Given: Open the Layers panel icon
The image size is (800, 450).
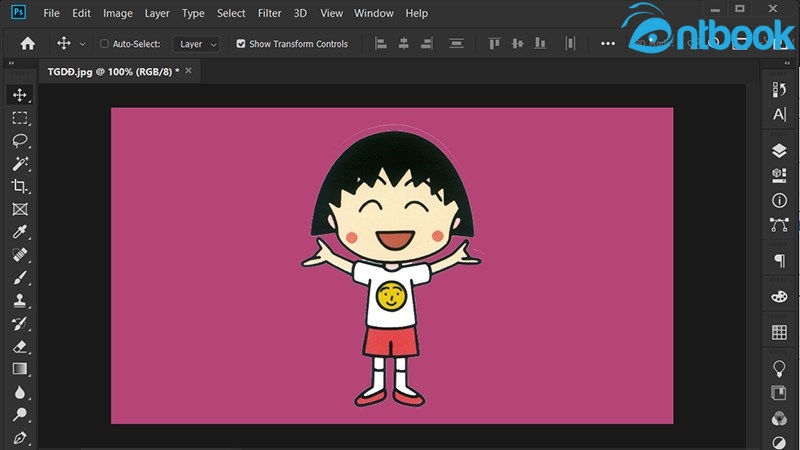Looking at the screenshot, I should click(779, 151).
